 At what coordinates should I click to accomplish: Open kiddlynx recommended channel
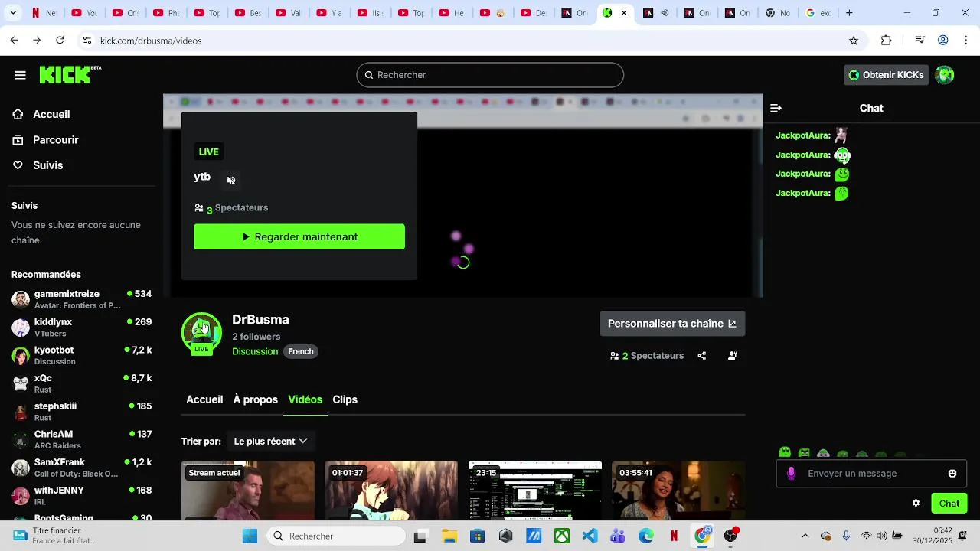pos(82,328)
